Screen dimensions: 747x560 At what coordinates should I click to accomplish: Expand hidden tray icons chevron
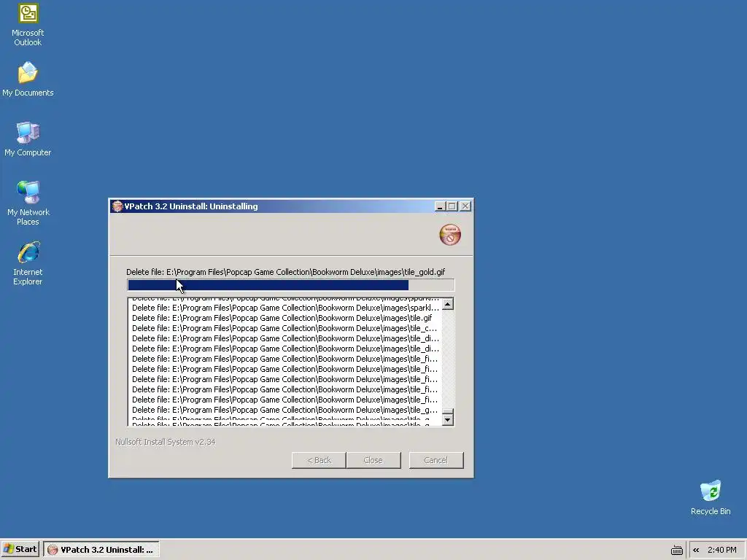click(696, 550)
